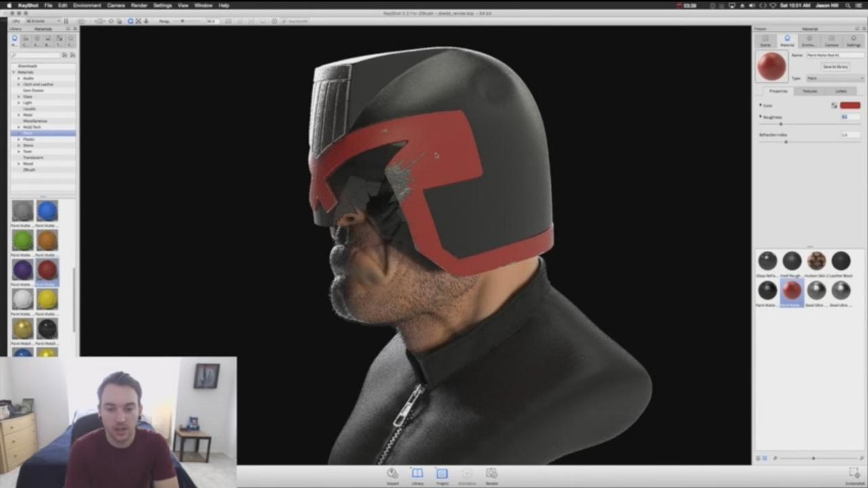Open the Window menu
Image resolution: width=868 pixels, height=488 pixels.
[x=203, y=5]
